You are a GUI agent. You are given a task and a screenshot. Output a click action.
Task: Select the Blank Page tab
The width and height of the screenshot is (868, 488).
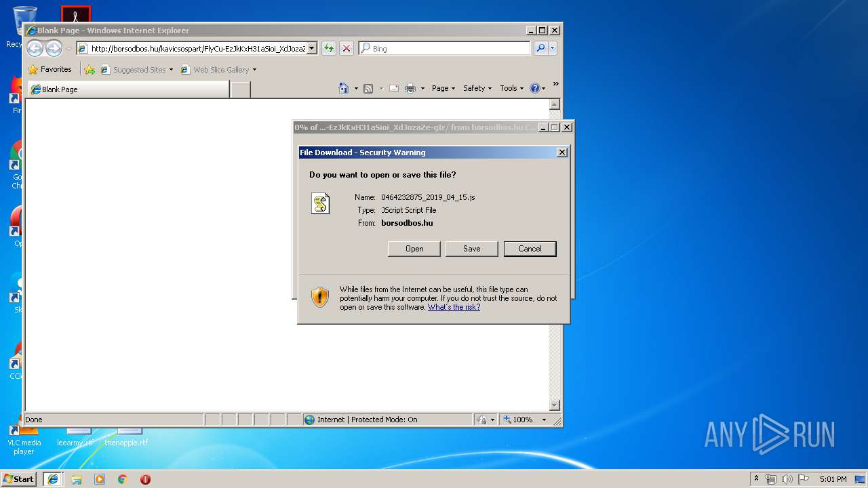[x=129, y=89]
